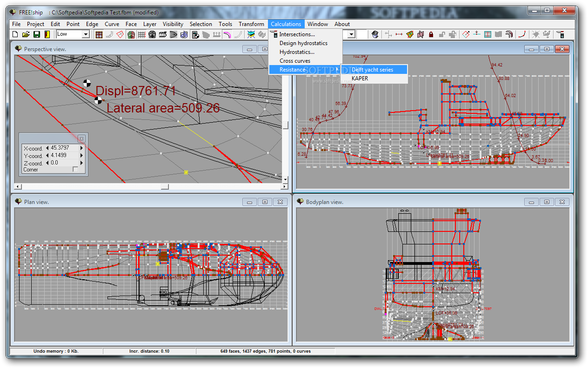
Task: Open the Project menu
Action: (x=36, y=24)
